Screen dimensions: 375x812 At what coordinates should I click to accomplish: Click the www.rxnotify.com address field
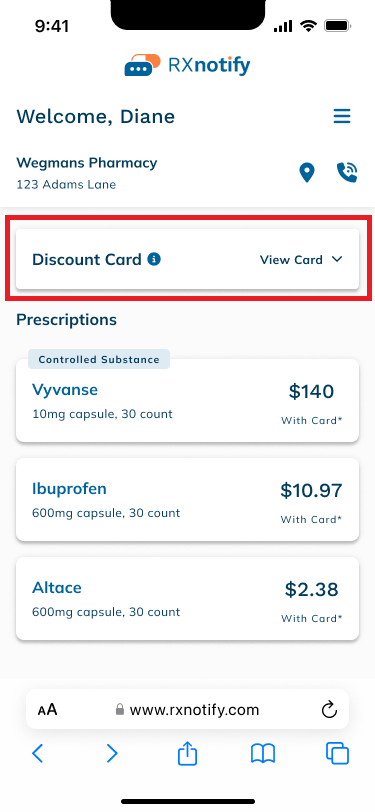coord(188,709)
